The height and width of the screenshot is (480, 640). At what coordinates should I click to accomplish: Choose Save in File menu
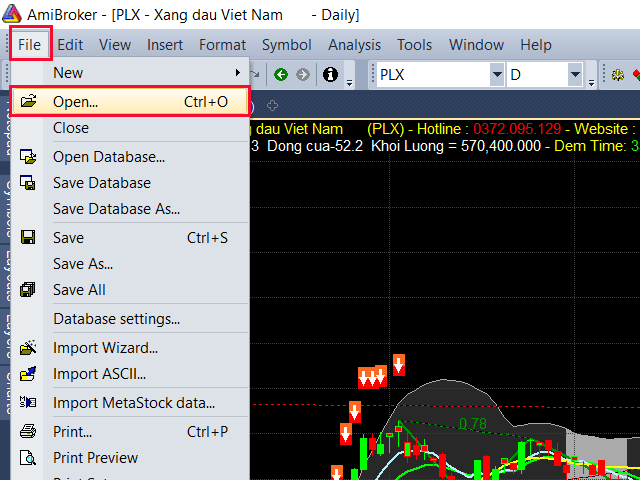coord(130,238)
